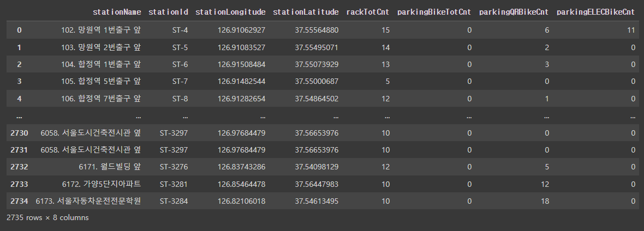Click parkingQRBikeCnt value 5 in row 2732
Image resolution: width=644 pixels, height=231 pixels.
[547, 167]
